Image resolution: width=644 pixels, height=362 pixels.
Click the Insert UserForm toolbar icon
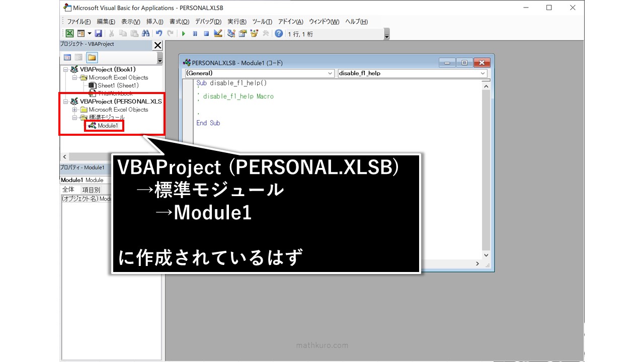80,34
